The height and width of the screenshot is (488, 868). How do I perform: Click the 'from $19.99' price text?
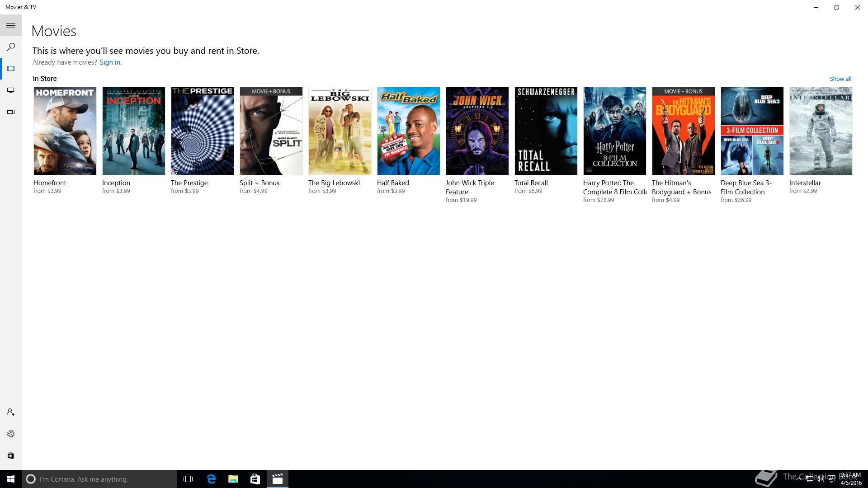tap(461, 200)
